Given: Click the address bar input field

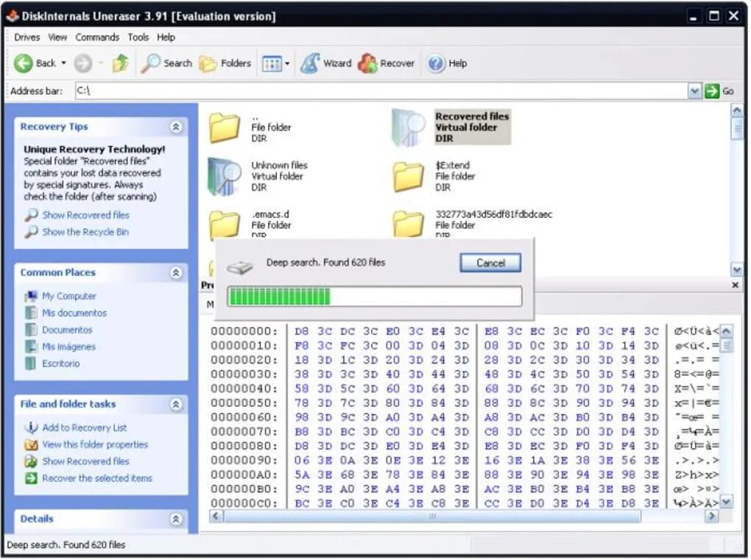Looking at the screenshot, I should pyautogui.click(x=381, y=91).
